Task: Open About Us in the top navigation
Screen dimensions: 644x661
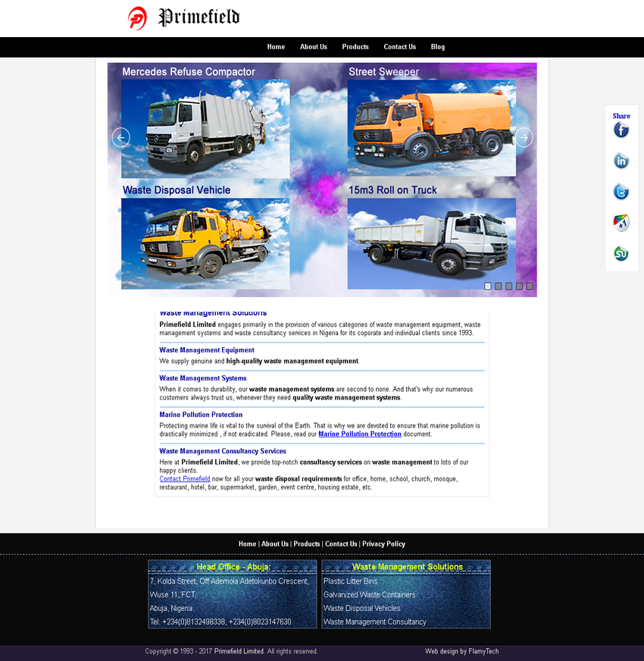Action: point(314,47)
